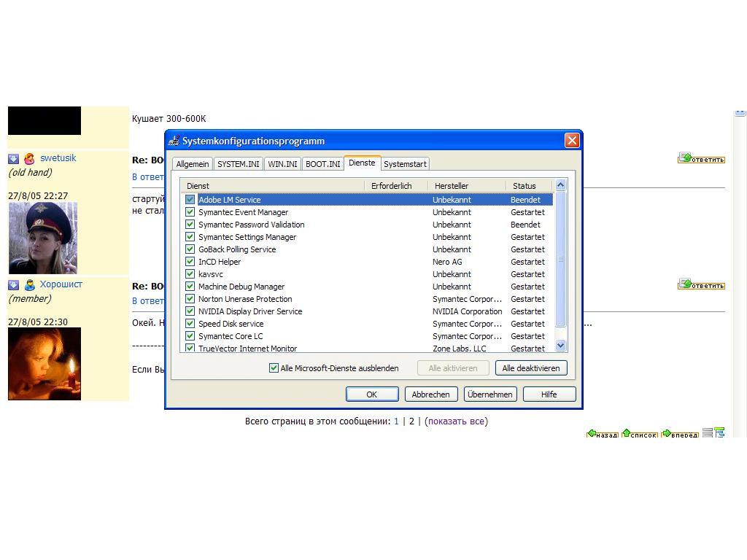747x560 pixels.
Task: Switch to the Systemstart tab
Action: [405, 164]
